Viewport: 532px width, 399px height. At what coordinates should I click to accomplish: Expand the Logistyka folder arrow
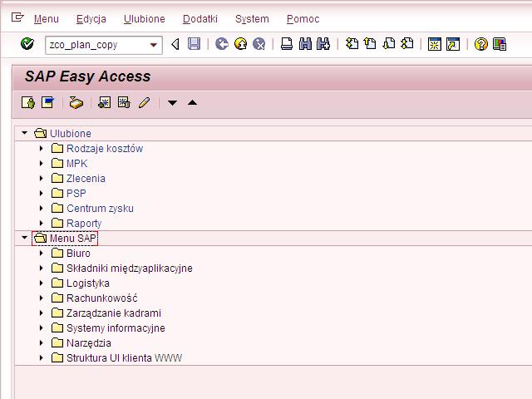pyautogui.click(x=42, y=283)
